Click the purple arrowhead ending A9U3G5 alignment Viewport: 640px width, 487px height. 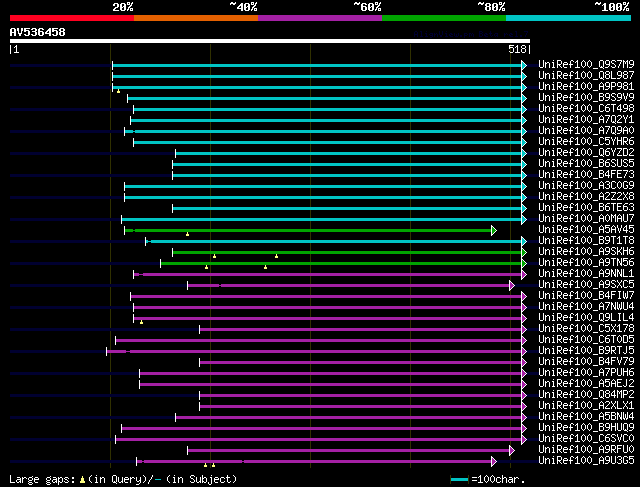[x=494, y=462]
